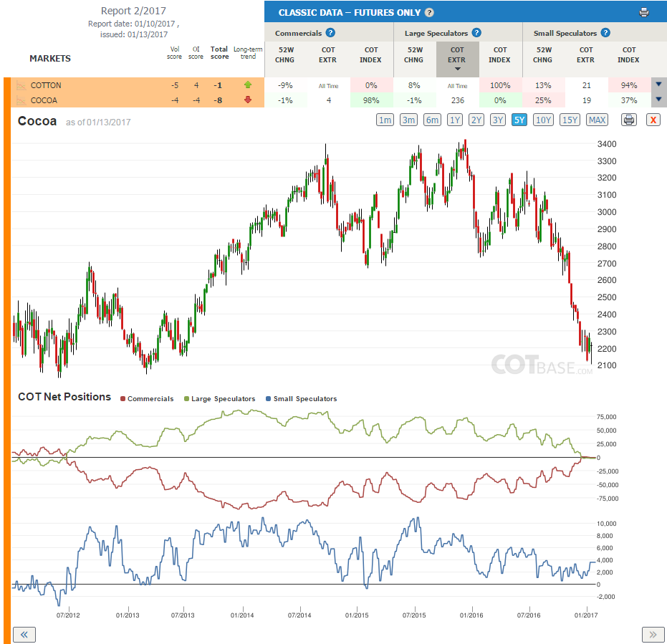Sort by Long-term trend column
The image size is (667, 644).
coord(248,53)
